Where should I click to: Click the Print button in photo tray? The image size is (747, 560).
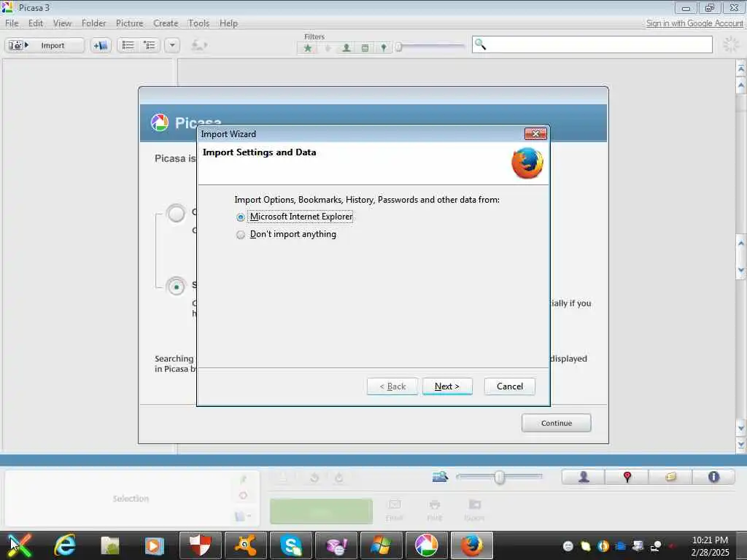tap(434, 510)
